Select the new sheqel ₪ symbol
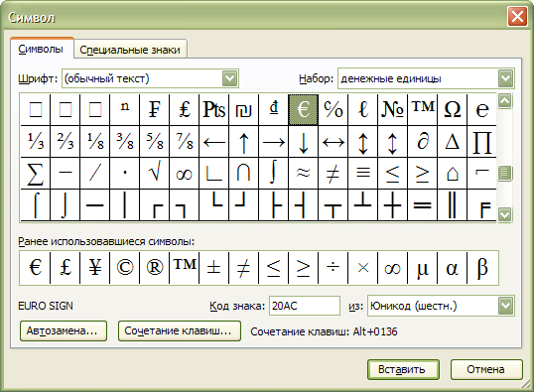The height and width of the screenshot is (392, 534). click(244, 110)
